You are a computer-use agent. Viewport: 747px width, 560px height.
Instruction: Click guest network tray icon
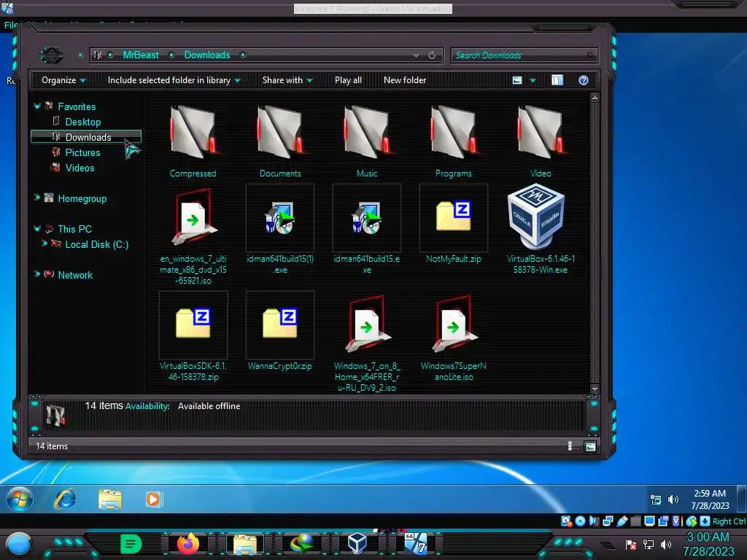point(656,499)
